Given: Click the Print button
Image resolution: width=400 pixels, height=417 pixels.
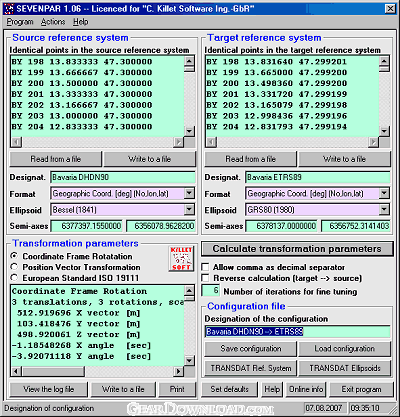Looking at the screenshot, I should point(177,389).
